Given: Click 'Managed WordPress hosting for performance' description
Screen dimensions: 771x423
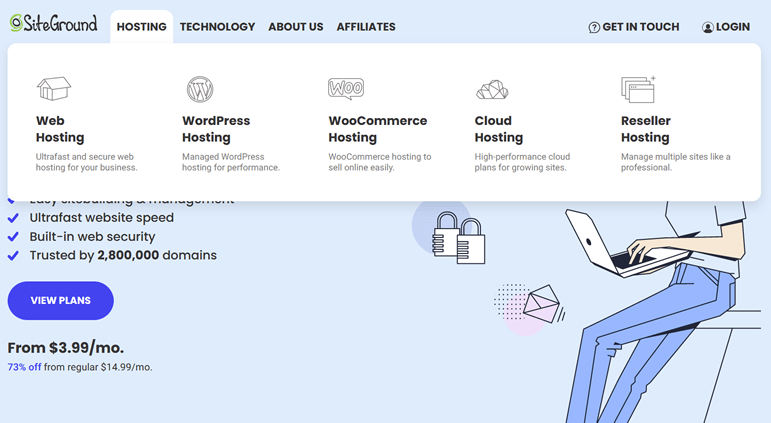Looking at the screenshot, I should point(231,162).
